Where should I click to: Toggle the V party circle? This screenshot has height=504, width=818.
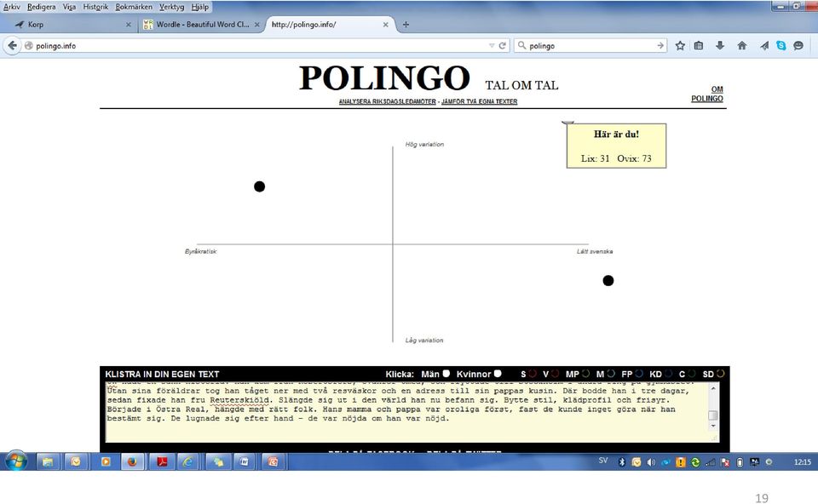(555, 374)
